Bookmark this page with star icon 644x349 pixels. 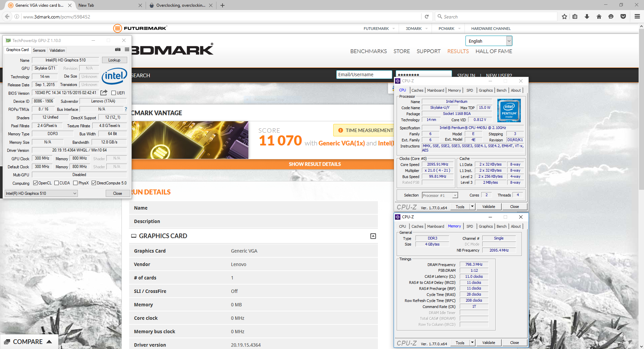click(x=564, y=16)
